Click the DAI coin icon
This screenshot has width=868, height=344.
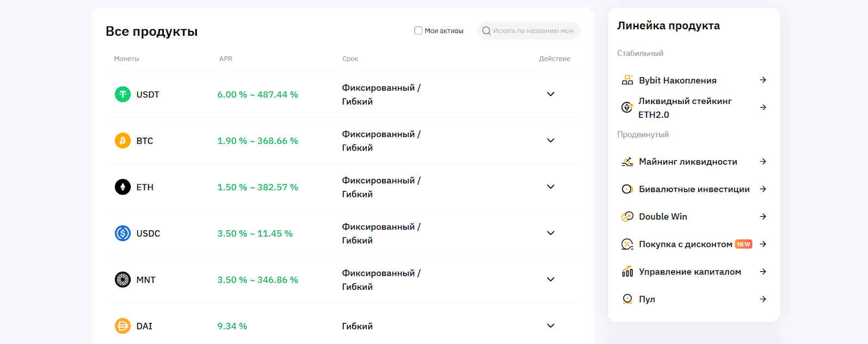(x=123, y=326)
